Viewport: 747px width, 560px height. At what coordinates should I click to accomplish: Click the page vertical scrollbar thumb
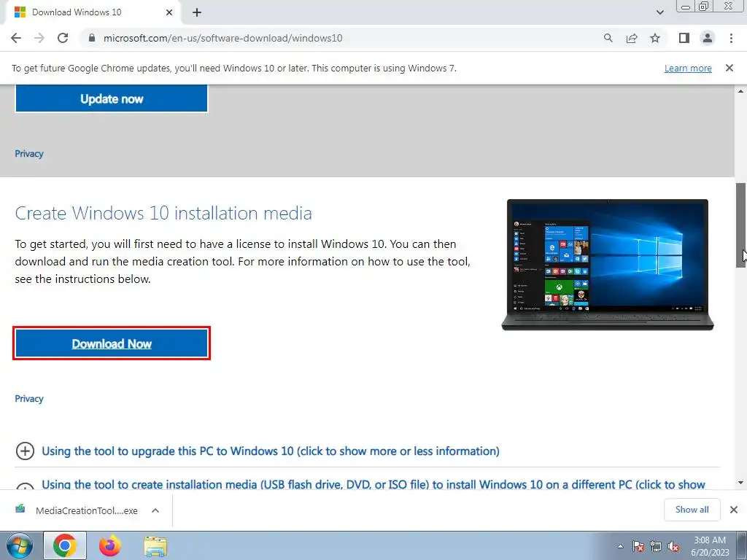pos(741,225)
